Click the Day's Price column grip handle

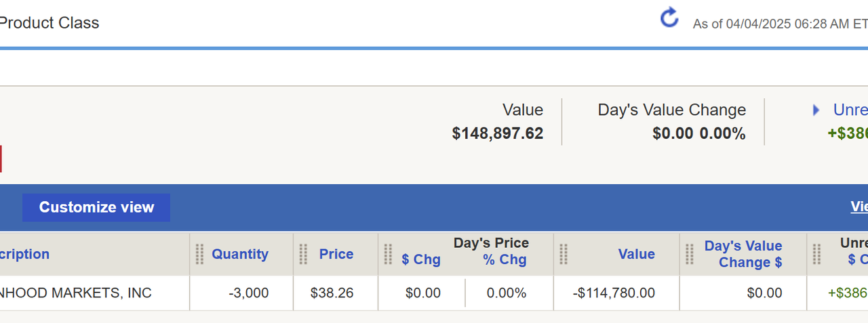pos(388,255)
